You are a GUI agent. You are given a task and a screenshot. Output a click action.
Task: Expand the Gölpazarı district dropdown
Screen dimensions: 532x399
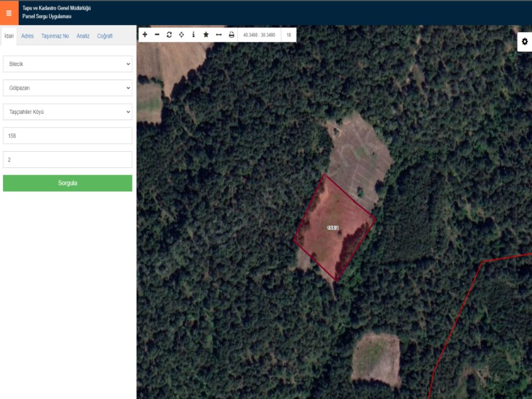click(x=67, y=88)
